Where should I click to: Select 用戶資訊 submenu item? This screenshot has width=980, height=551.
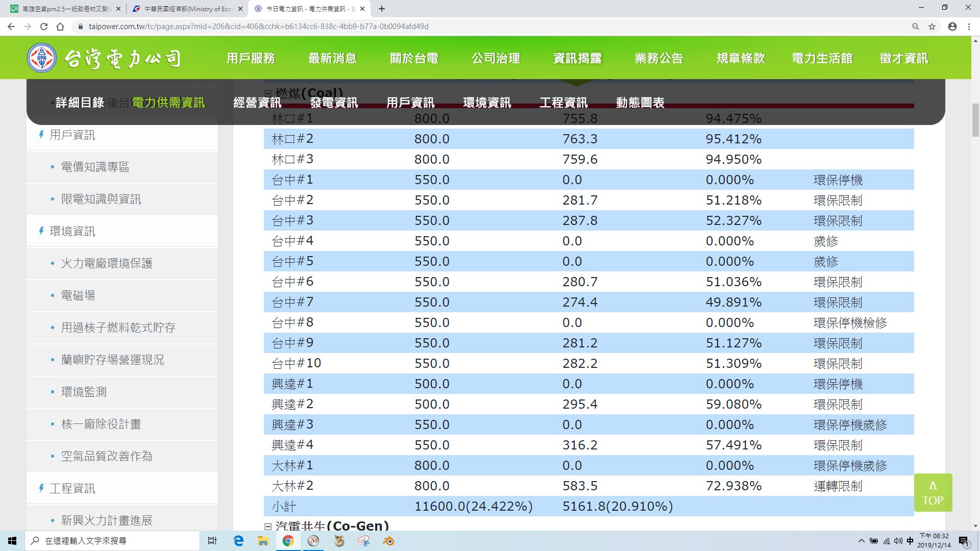pos(410,103)
